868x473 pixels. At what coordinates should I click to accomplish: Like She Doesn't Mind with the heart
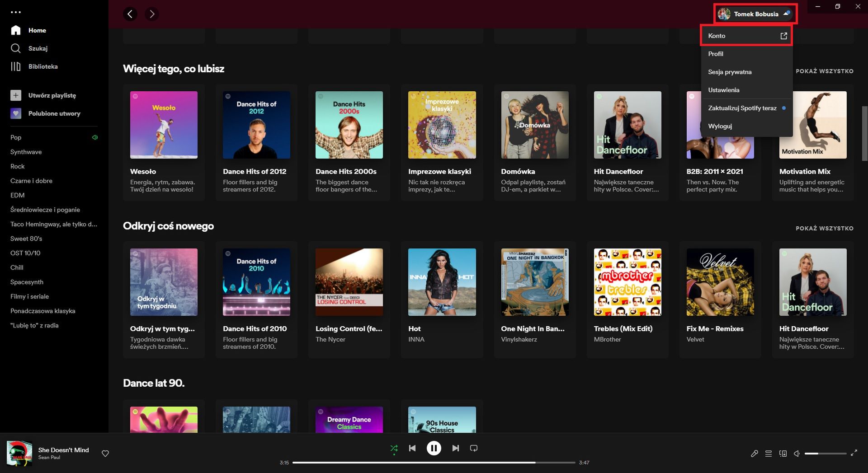pos(105,453)
